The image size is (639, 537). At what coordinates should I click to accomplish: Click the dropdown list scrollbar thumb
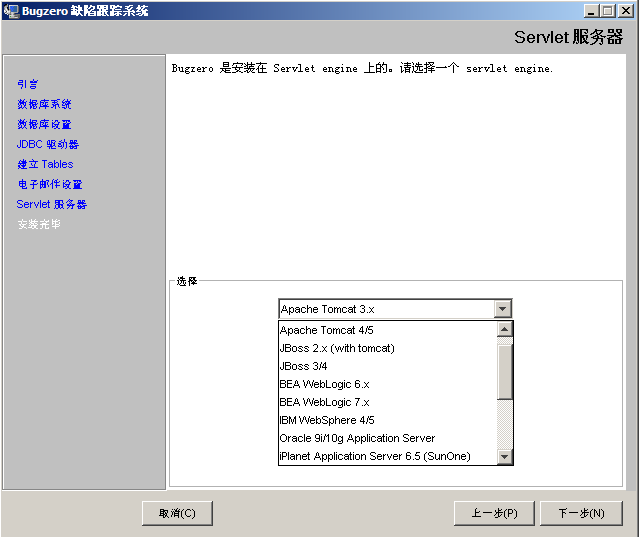[x=505, y=370]
